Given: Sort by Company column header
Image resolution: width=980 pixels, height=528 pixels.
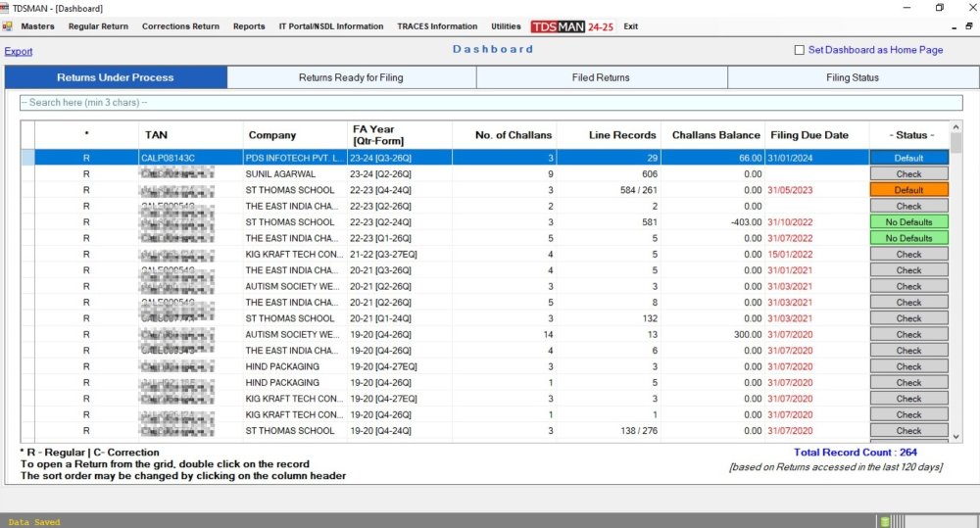Looking at the screenshot, I should tap(295, 135).
